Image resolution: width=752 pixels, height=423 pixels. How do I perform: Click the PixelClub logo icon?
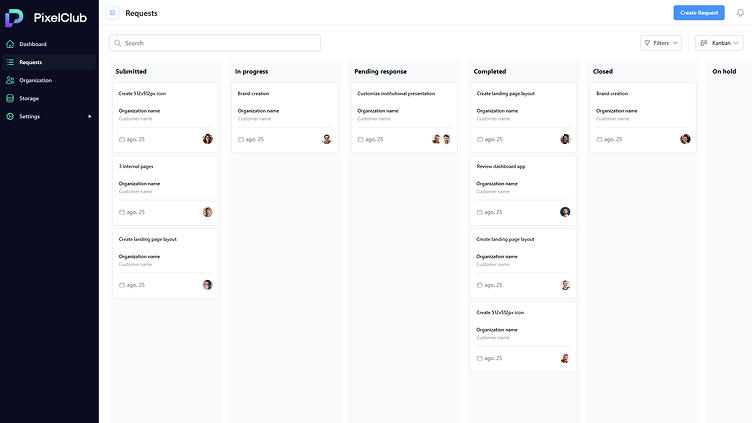(x=14, y=16)
